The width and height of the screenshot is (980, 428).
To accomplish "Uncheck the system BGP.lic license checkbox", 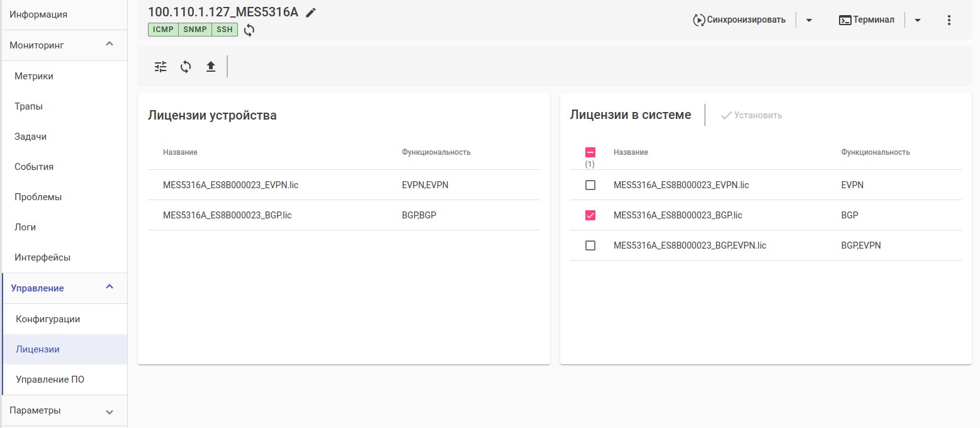I will 590,215.
